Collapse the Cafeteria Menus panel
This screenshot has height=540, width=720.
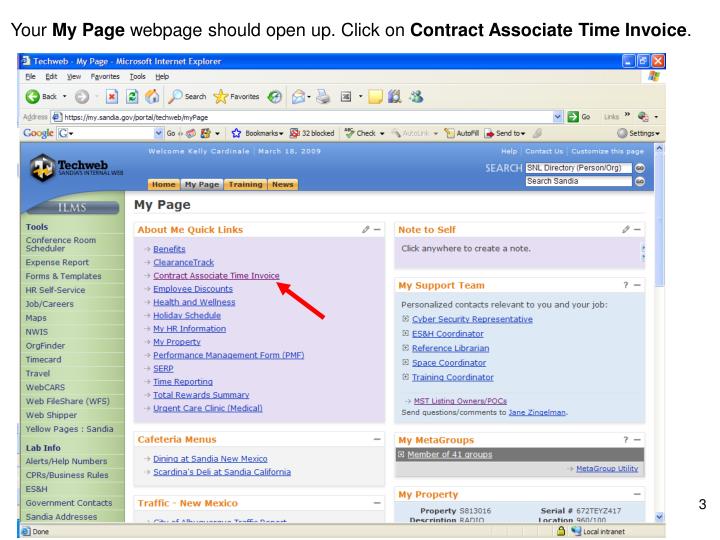tap(377, 439)
